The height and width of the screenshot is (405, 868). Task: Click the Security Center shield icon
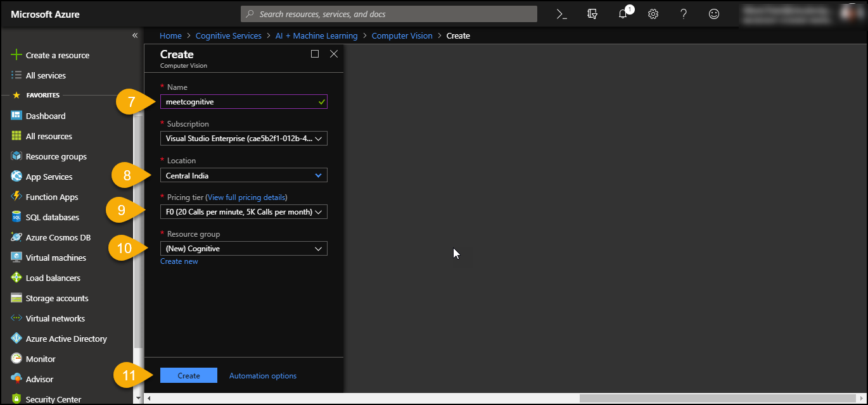tap(16, 399)
